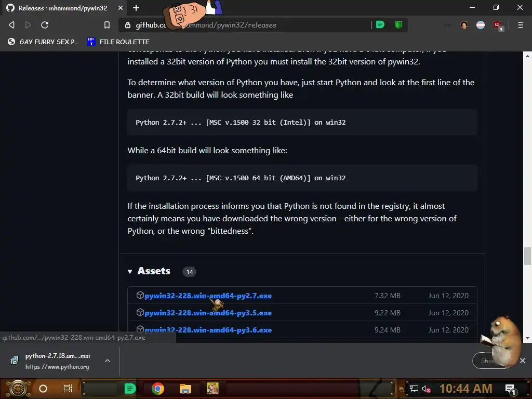This screenshot has height=399, width=532.
Task: Click the green shield icon
Action: (x=398, y=24)
